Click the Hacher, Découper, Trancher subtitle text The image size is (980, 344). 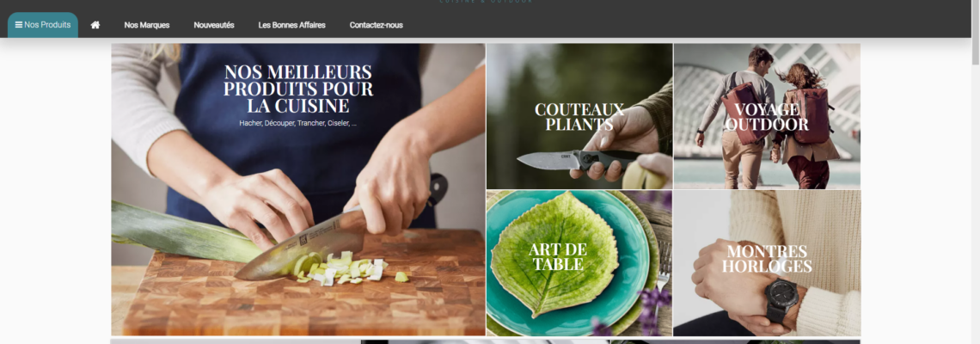297,123
